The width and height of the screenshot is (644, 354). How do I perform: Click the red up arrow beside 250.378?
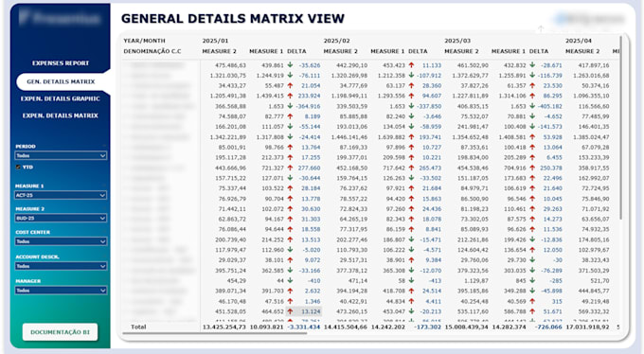coord(532,168)
